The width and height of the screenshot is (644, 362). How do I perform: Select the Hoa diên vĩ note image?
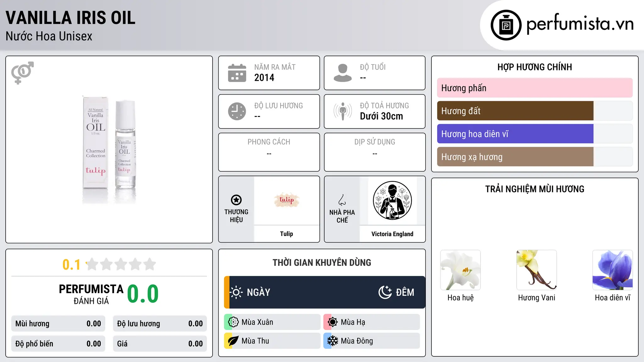pyautogui.click(x=613, y=270)
